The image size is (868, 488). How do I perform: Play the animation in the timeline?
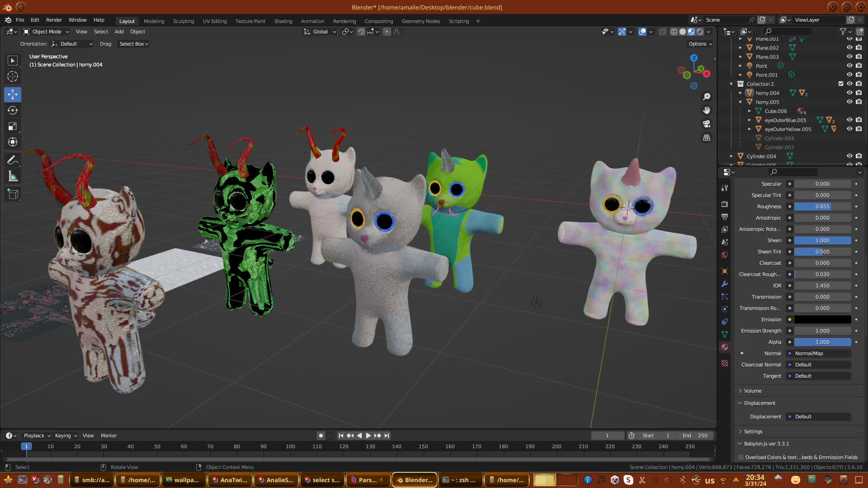point(368,436)
